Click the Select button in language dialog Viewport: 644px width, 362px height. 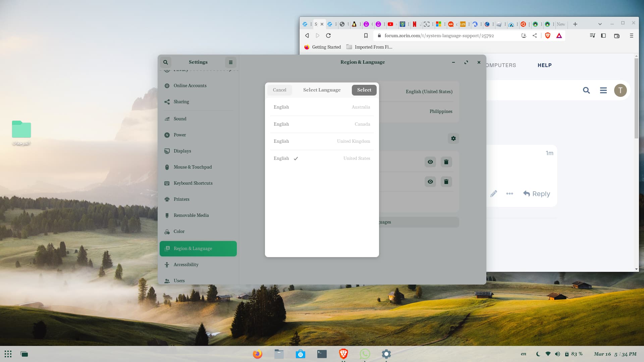(x=364, y=90)
